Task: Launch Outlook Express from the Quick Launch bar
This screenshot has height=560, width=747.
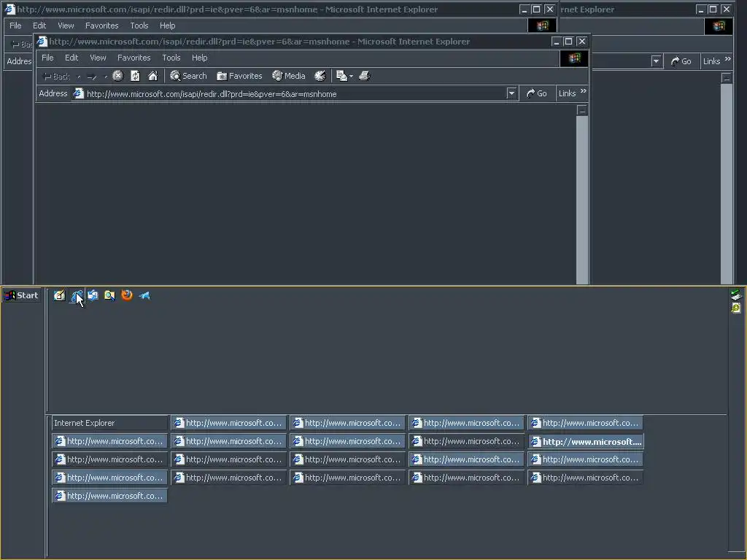Action: pyautogui.click(x=93, y=295)
